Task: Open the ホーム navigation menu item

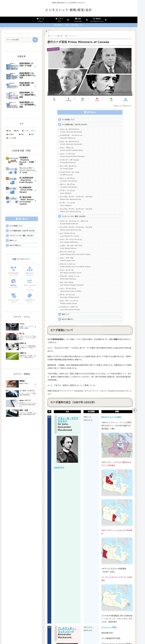Action: (x=40, y=20)
